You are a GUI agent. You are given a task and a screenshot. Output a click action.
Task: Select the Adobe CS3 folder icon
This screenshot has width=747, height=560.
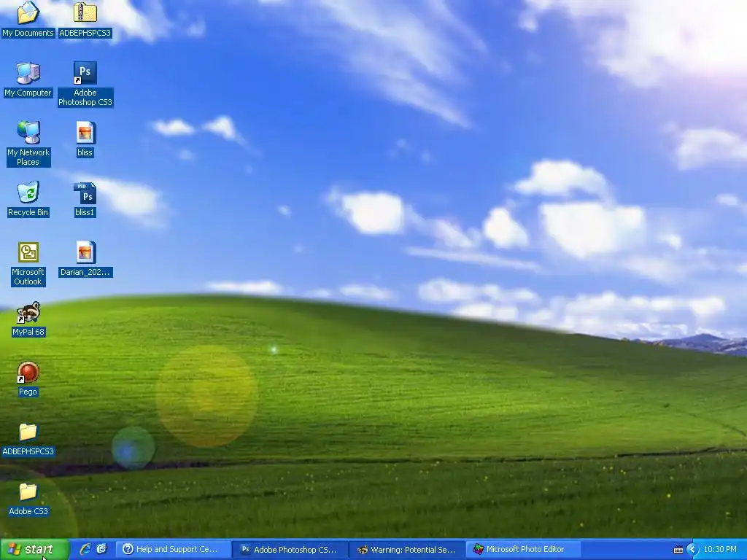coord(28,492)
